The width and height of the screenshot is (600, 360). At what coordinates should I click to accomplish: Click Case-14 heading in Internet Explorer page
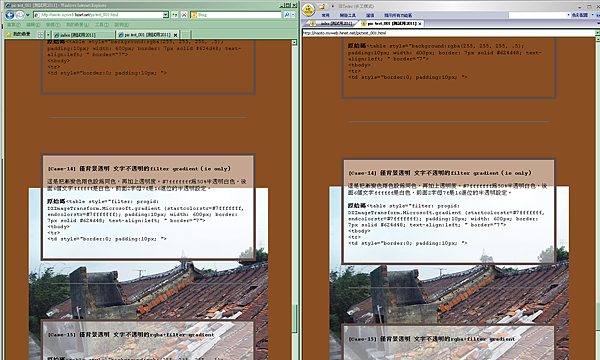[x=139, y=169]
